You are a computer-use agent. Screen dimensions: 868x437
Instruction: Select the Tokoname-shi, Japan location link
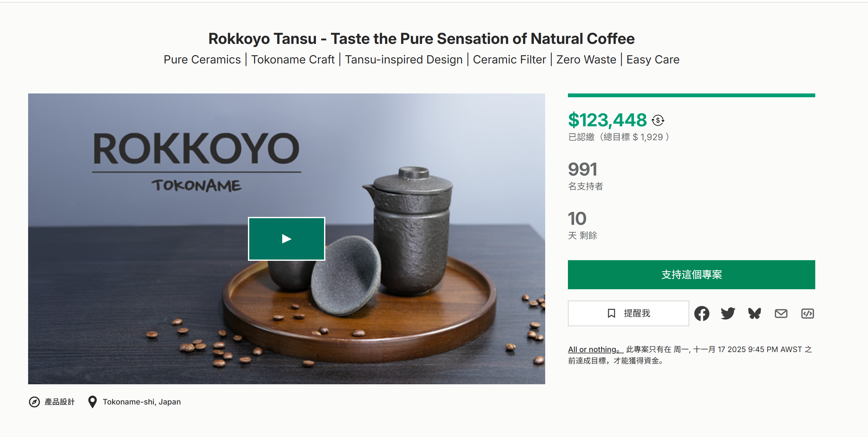coord(142,402)
